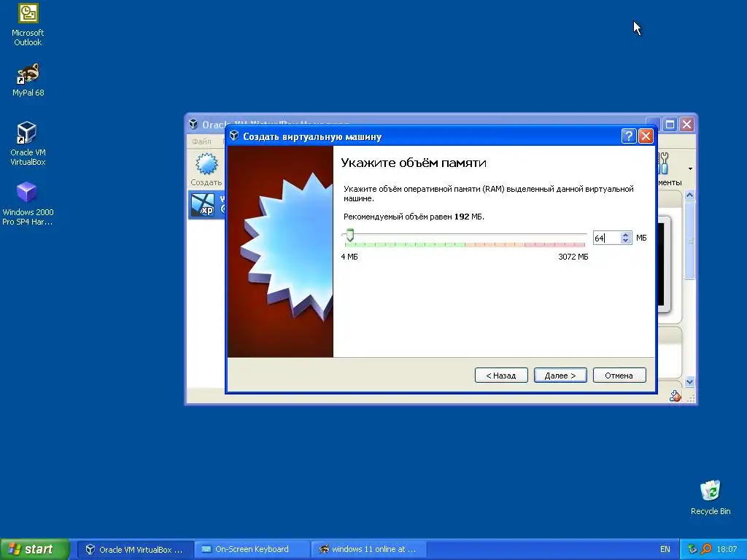Click the tools wrench icon in VirtualBox Manager
The width and height of the screenshot is (747, 560).
point(664,163)
